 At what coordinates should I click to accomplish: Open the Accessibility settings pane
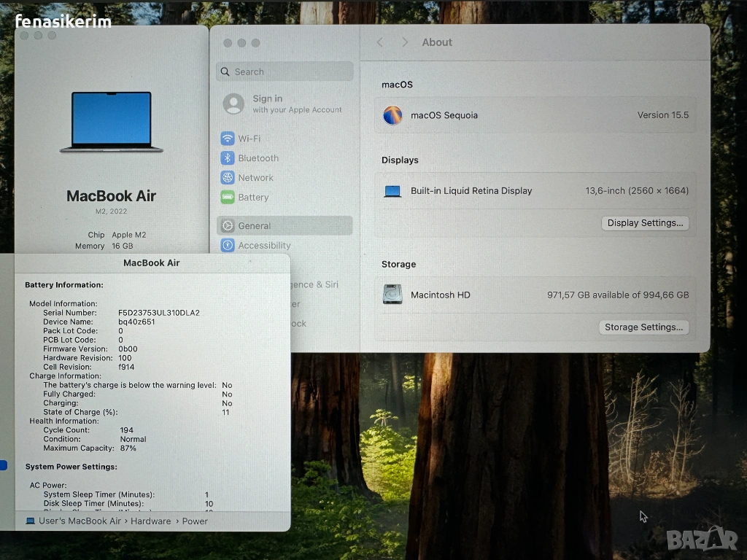(x=264, y=246)
